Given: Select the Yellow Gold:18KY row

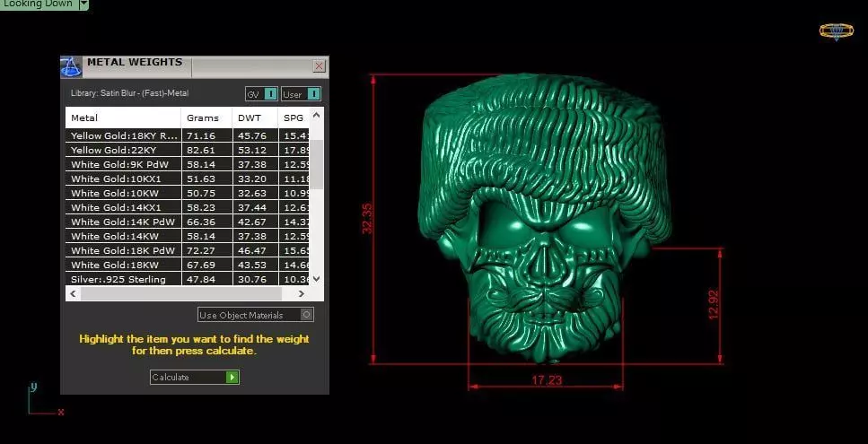Looking at the screenshot, I should pos(187,135).
